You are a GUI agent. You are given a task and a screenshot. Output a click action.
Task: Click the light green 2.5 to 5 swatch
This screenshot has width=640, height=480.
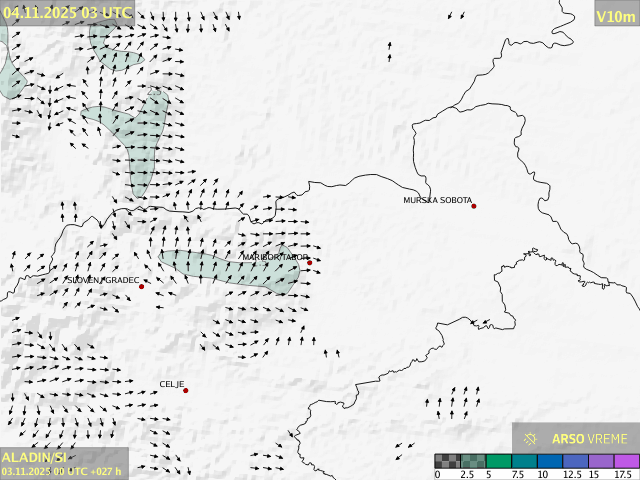(472, 461)
